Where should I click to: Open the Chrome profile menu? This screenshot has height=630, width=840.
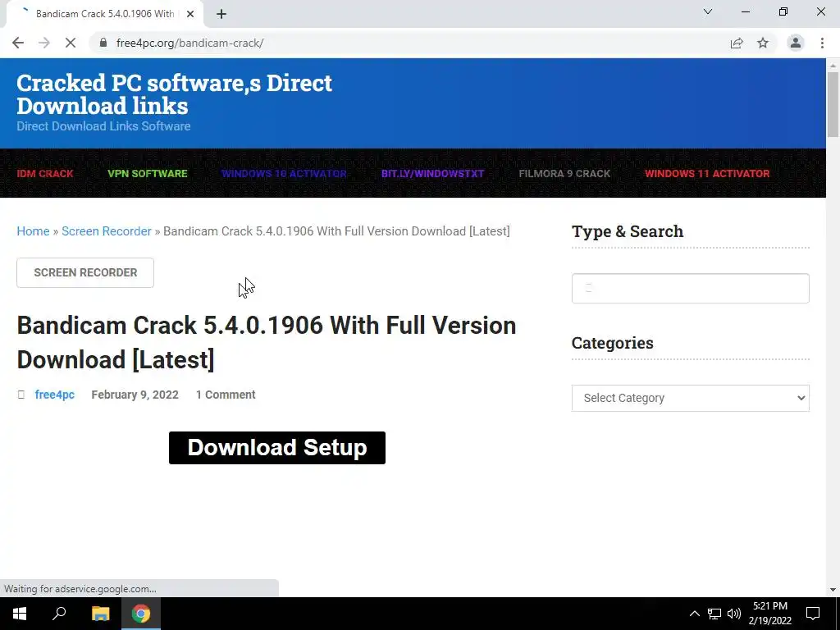pos(796,43)
